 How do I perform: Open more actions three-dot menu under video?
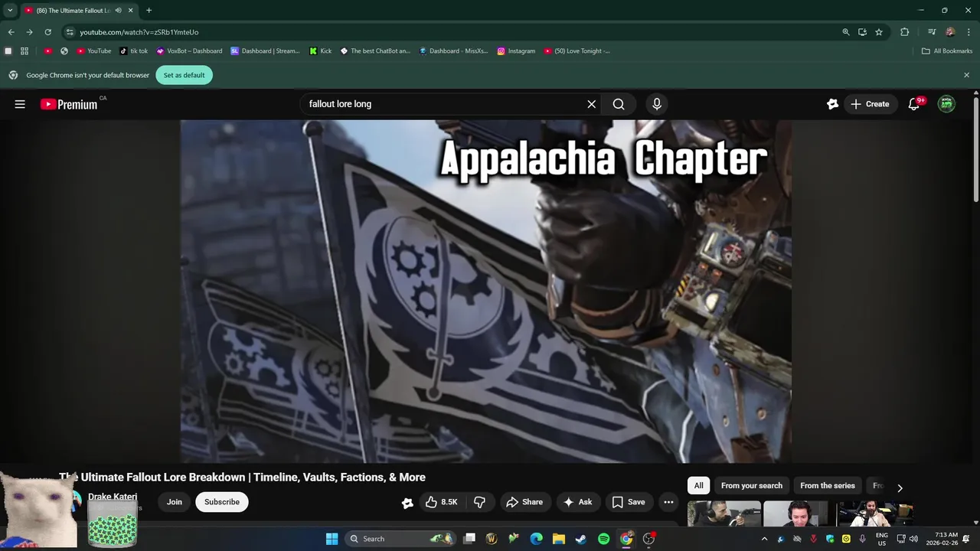668,502
